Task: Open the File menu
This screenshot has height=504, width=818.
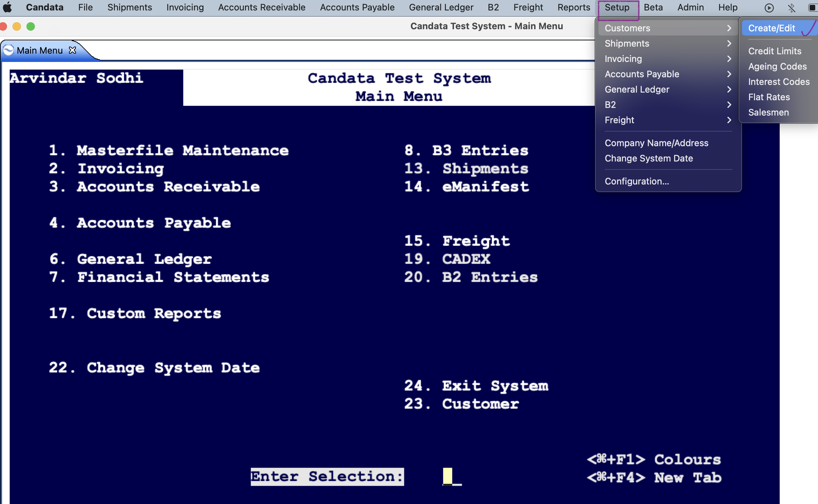Action: 85,7
